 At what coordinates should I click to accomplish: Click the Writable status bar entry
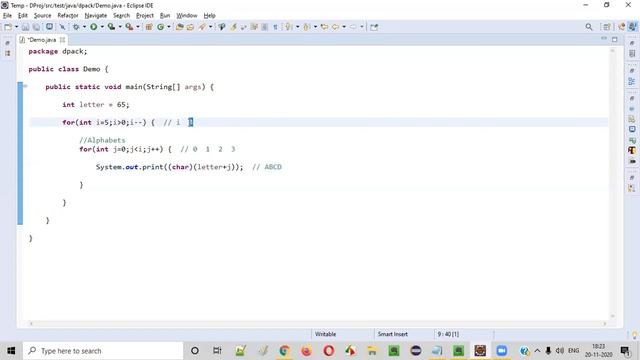click(x=325, y=334)
